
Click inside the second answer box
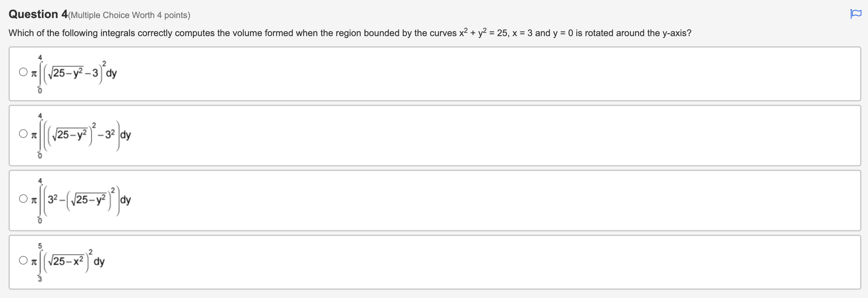click(x=404, y=135)
